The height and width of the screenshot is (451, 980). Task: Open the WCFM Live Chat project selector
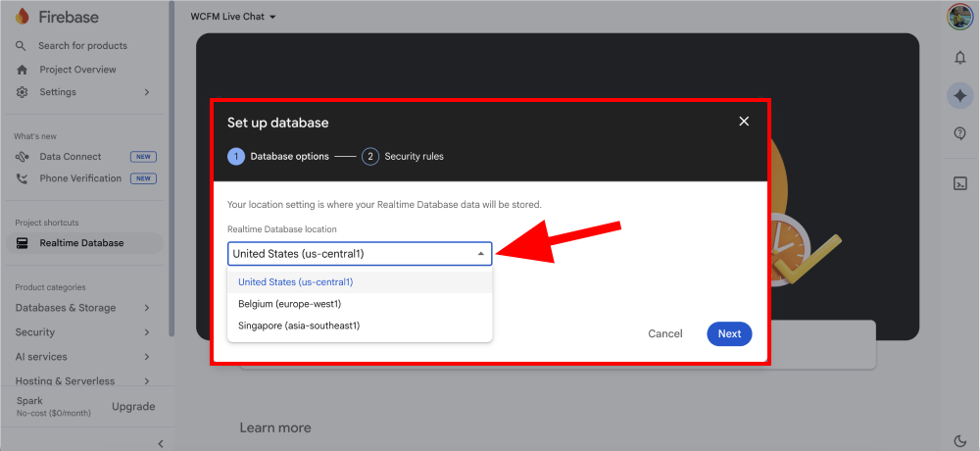click(x=234, y=17)
